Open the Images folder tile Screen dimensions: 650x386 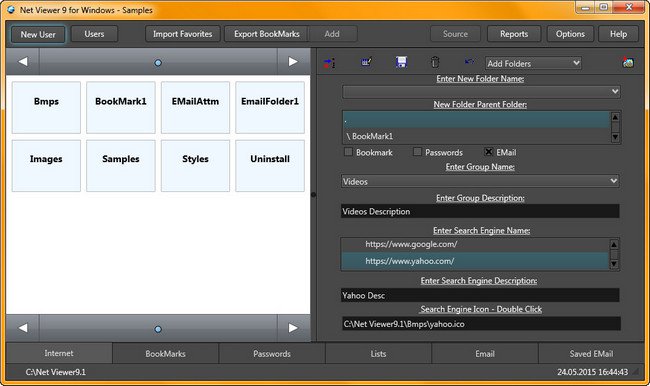(x=46, y=165)
